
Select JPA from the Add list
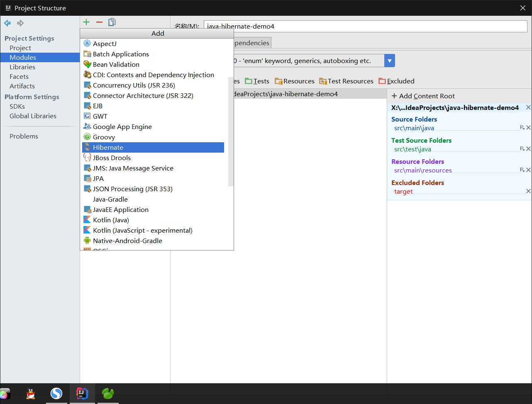(x=153, y=178)
